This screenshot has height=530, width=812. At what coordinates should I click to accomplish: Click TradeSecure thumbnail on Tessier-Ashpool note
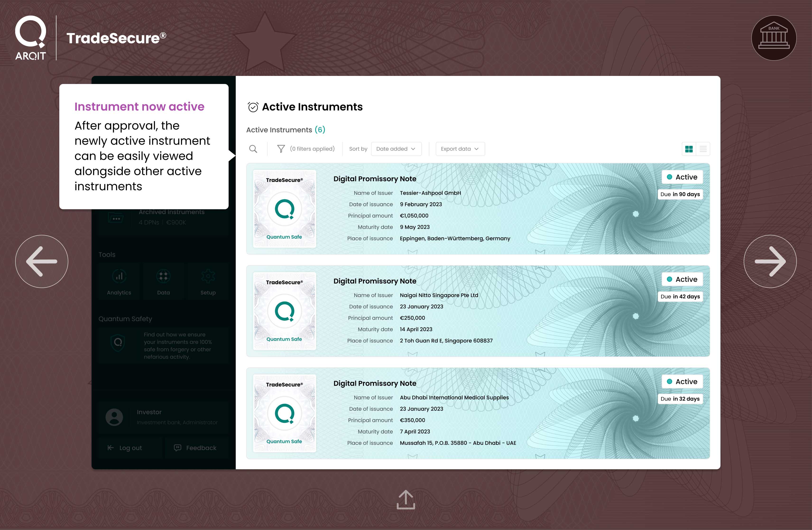285,209
